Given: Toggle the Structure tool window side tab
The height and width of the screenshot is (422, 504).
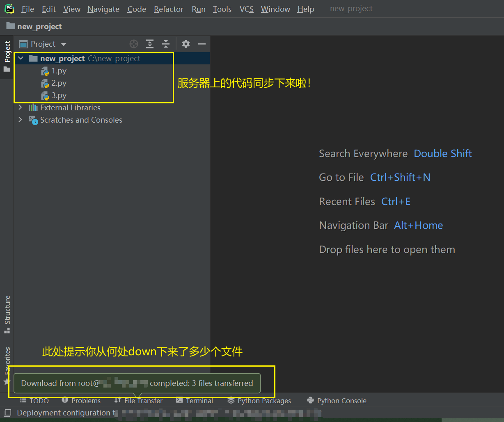Looking at the screenshot, I should [7, 314].
